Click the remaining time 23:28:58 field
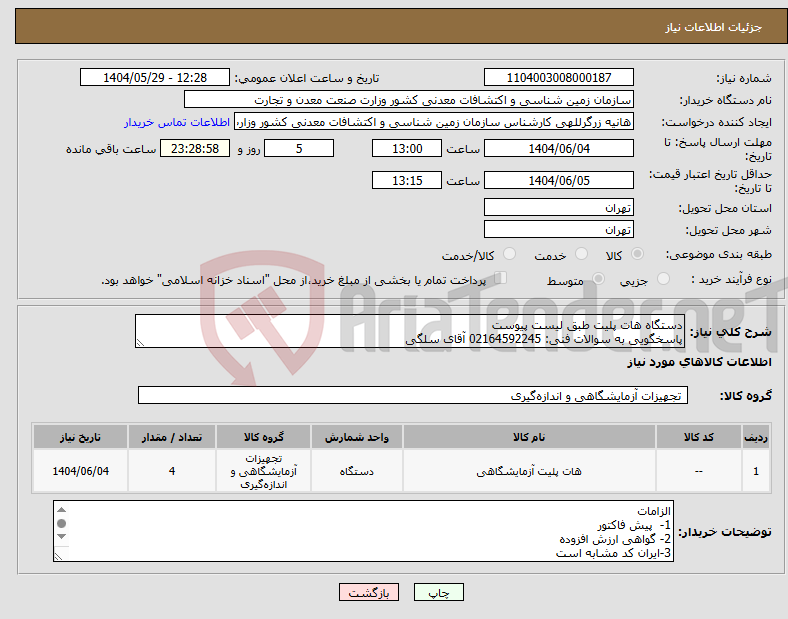The image size is (788, 619). click(x=195, y=148)
